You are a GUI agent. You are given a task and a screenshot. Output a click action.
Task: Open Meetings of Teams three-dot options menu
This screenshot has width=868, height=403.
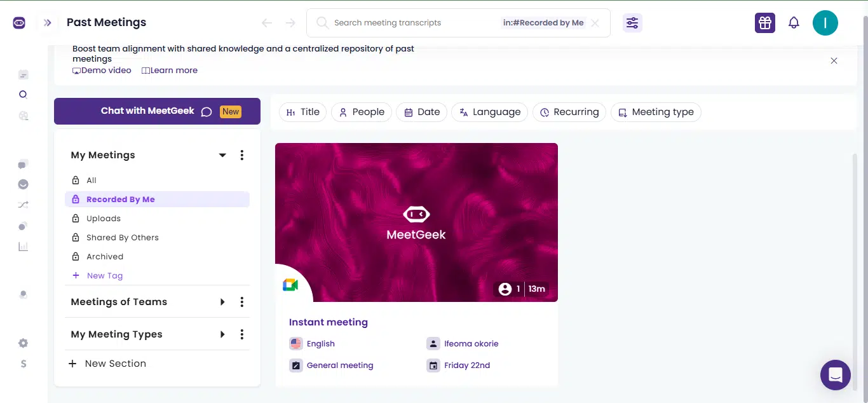click(242, 302)
